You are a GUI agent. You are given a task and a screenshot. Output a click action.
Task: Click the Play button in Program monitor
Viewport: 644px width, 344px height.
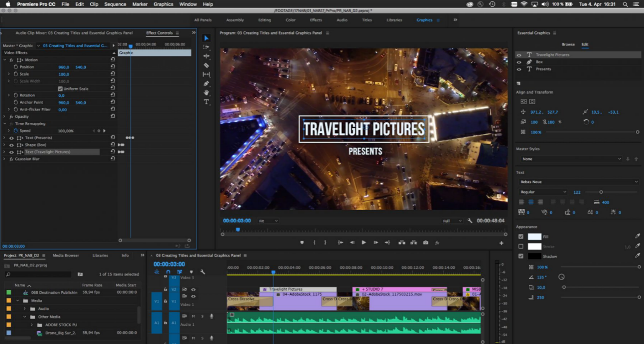pos(363,243)
